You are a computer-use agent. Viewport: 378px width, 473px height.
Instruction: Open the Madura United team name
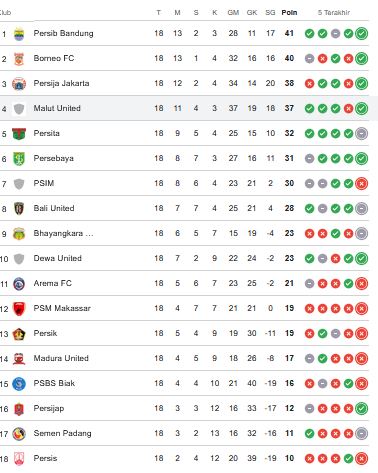[61, 358]
